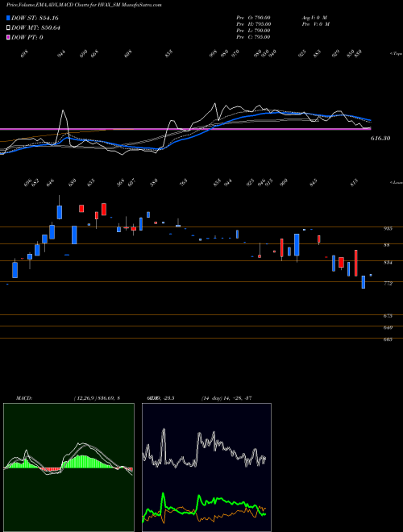
Task: Click the 'Pre O: 790.00' value
Action: [x=253, y=18]
